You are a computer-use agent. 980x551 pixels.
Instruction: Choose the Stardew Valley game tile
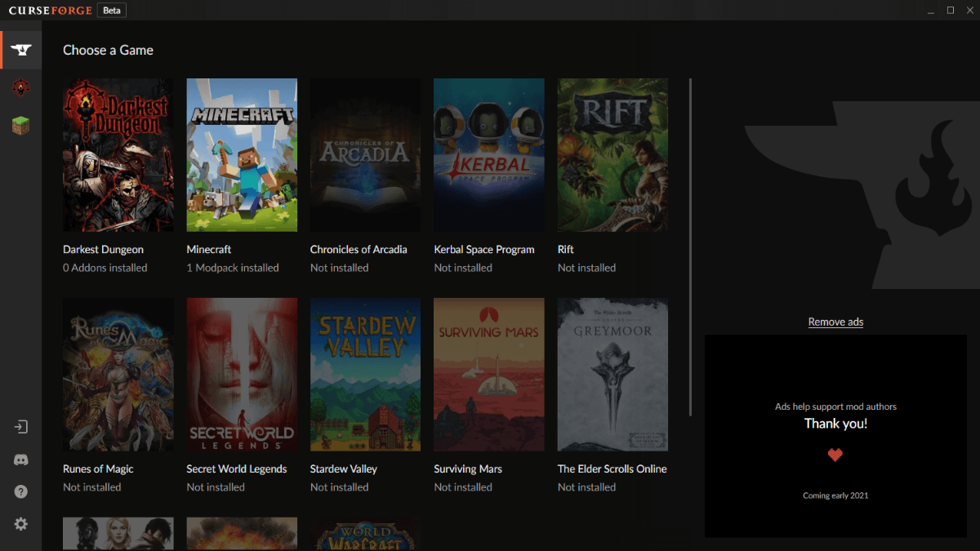(365, 375)
